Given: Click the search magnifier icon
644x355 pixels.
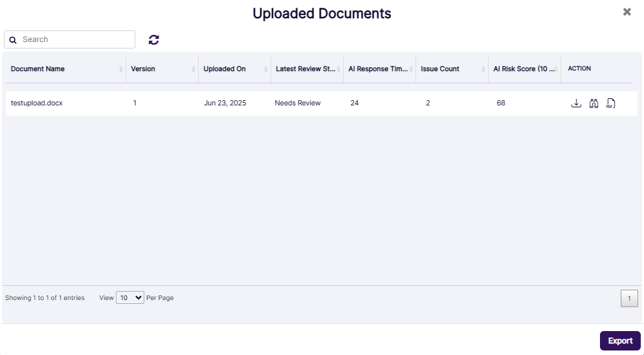Looking at the screenshot, I should 13,40.
